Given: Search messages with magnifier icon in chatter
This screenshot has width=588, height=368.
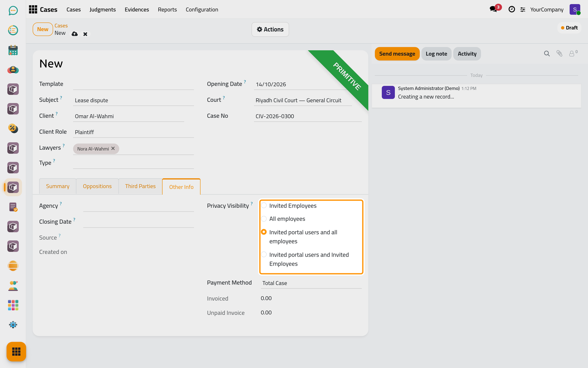Looking at the screenshot, I should click(547, 54).
